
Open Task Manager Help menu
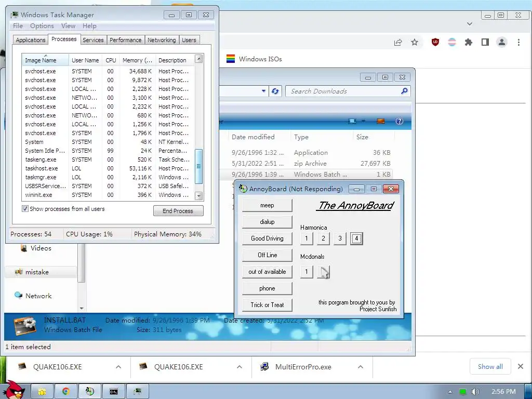click(89, 26)
